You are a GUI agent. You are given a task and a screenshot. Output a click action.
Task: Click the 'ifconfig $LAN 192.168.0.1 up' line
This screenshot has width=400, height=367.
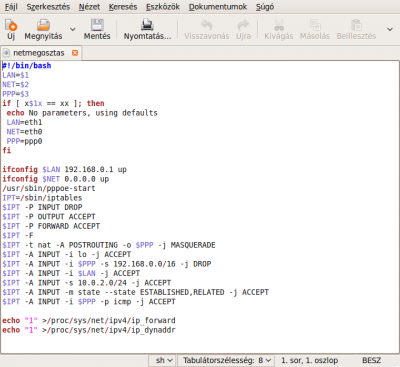pyautogui.click(x=64, y=169)
